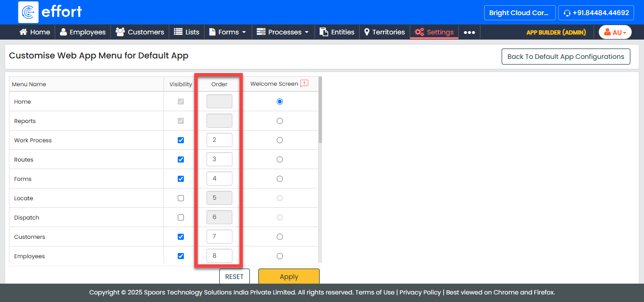This screenshot has width=644, height=302.
Task: Uncheck visibility for Work Process
Action: point(181,140)
